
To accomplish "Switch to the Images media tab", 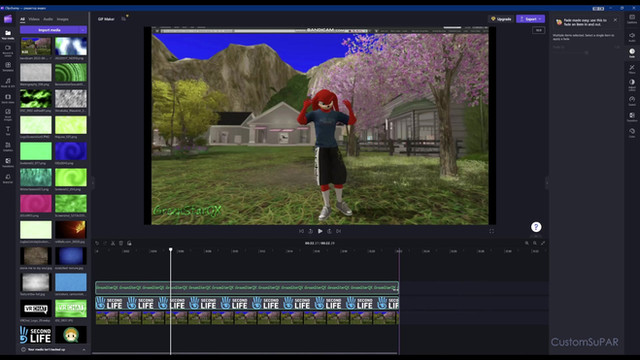I will tap(62, 19).
